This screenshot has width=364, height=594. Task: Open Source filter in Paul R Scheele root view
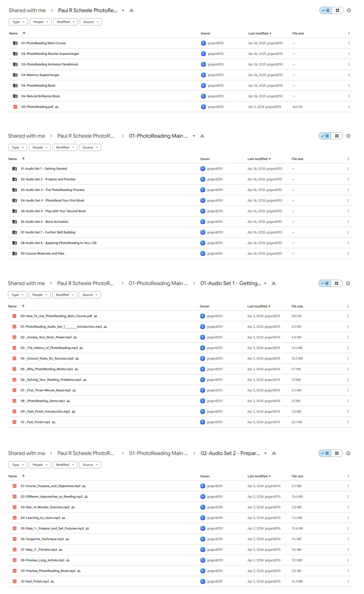click(x=91, y=22)
